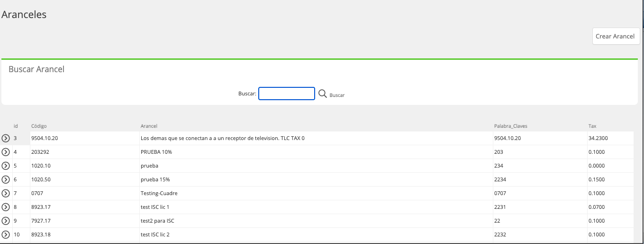This screenshot has width=644, height=244.
Task: Click the Crear Arancel button
Action: [616, 36]
